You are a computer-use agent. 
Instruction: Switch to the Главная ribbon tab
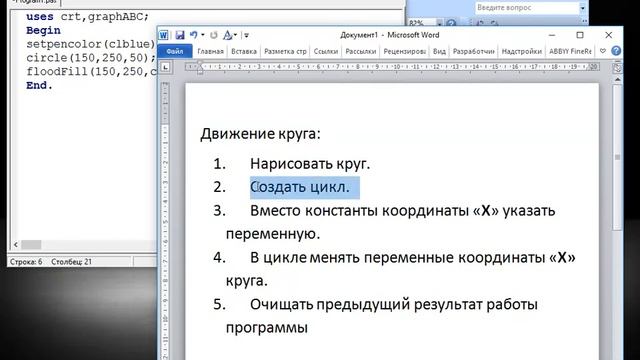pyautogui.click(x=211, y=51)
